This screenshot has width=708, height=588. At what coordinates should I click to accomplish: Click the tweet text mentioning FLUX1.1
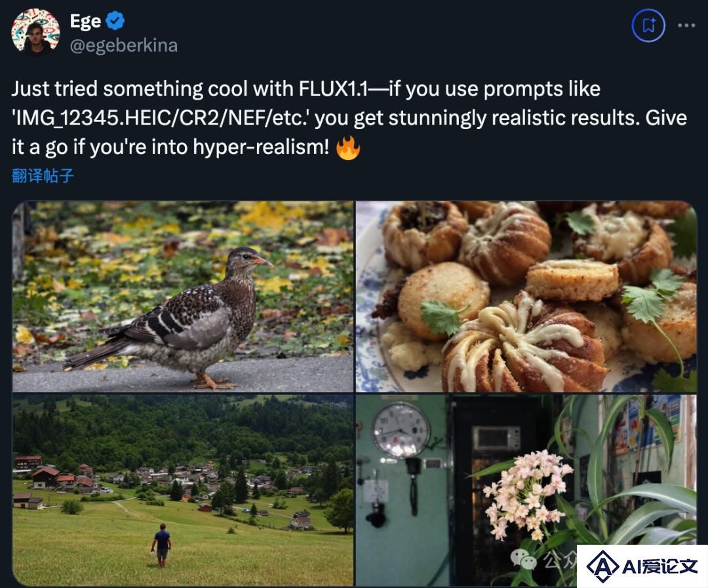(349, 118)
